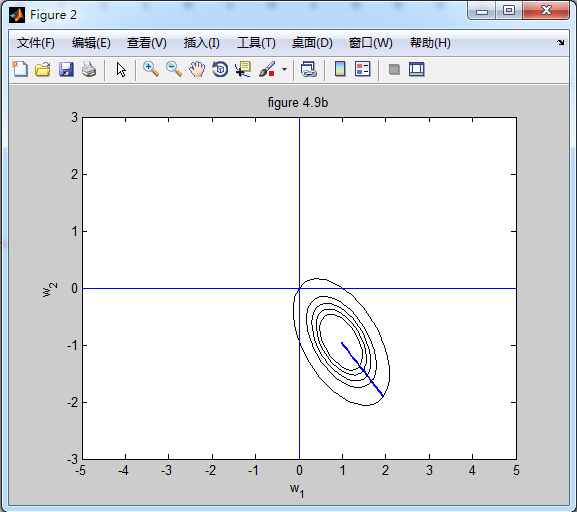
Task: Activate the Zoom In magnifier tool
Action: (151, 69)
